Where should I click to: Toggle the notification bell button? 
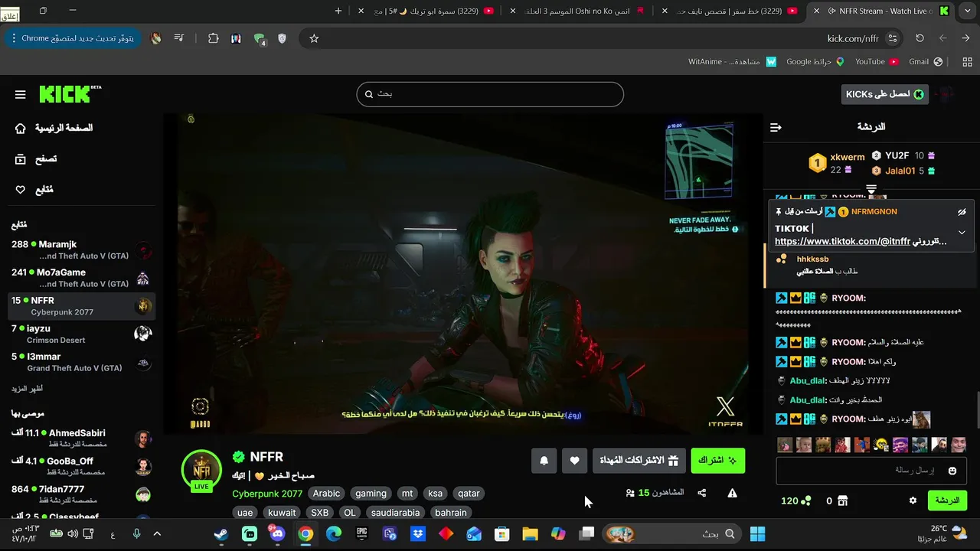coord(544,460)
